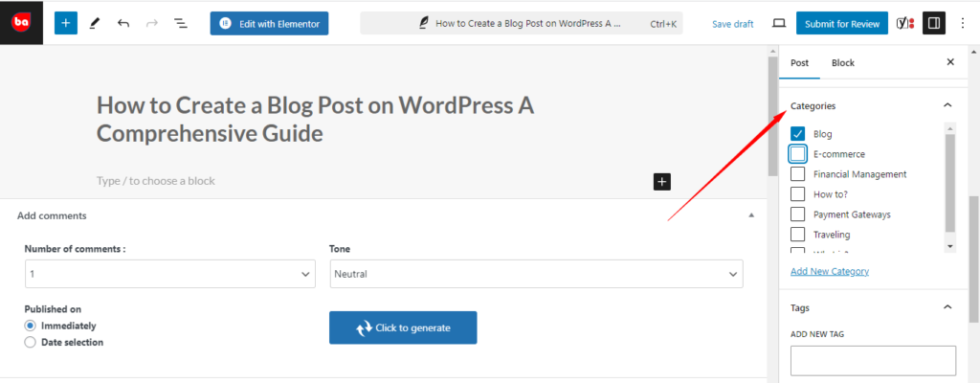Uncheck the Blog category

click(797, 133)
